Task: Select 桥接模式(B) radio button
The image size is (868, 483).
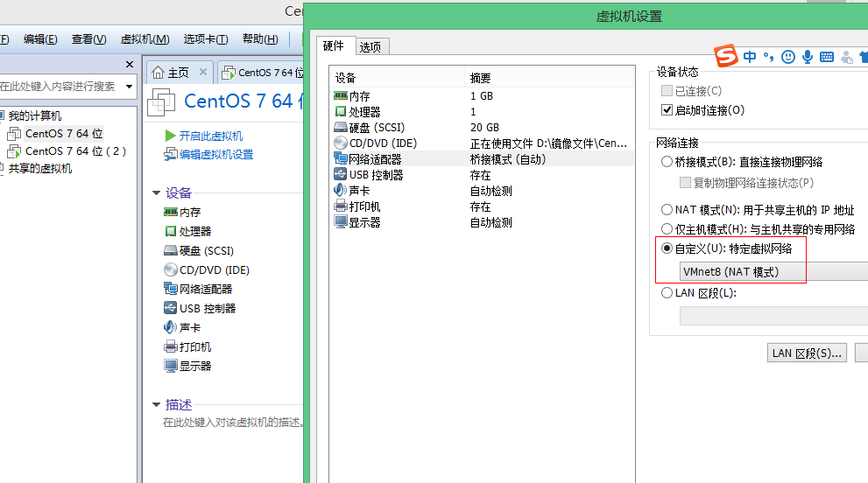Action: [x=667, y=162]
